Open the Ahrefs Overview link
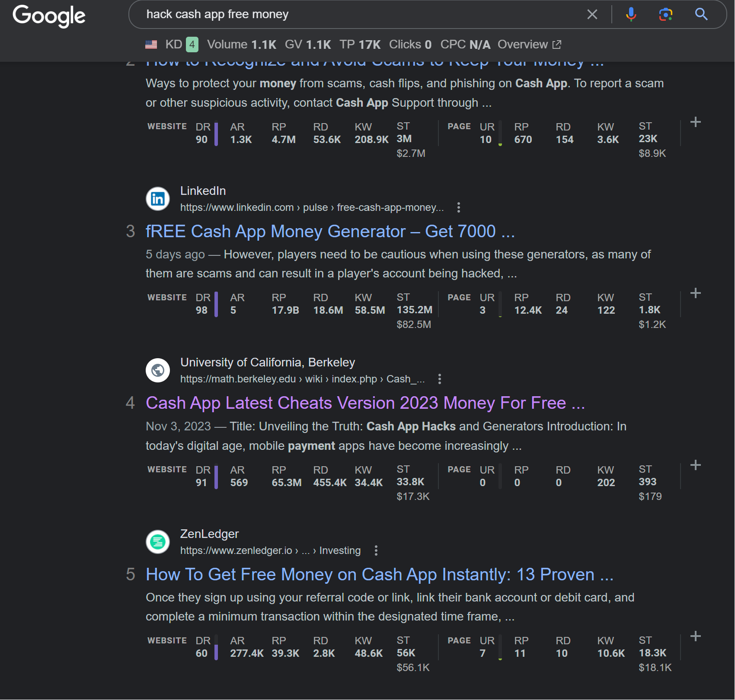Image resolution: width=735 pixels, height=700 pixels. tap(529, 45)
